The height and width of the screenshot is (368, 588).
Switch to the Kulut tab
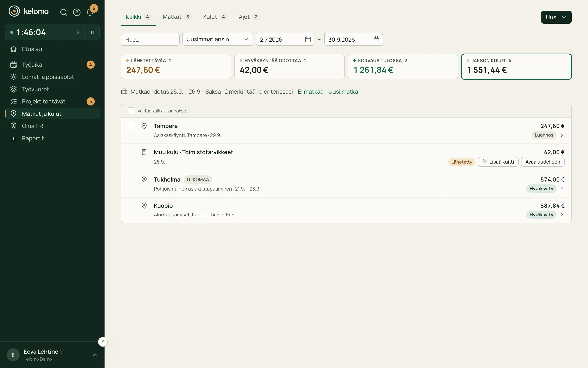[x=215, y=17]
